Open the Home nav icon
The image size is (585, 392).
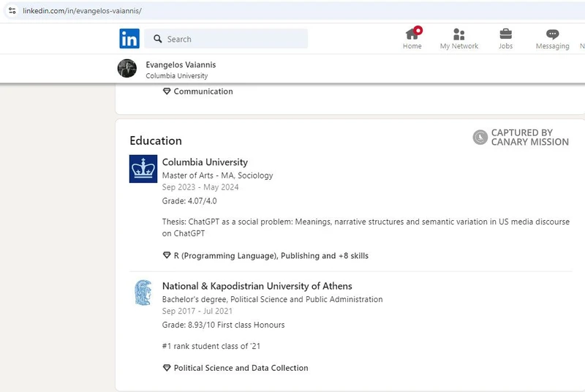click(x=412, y=34)
